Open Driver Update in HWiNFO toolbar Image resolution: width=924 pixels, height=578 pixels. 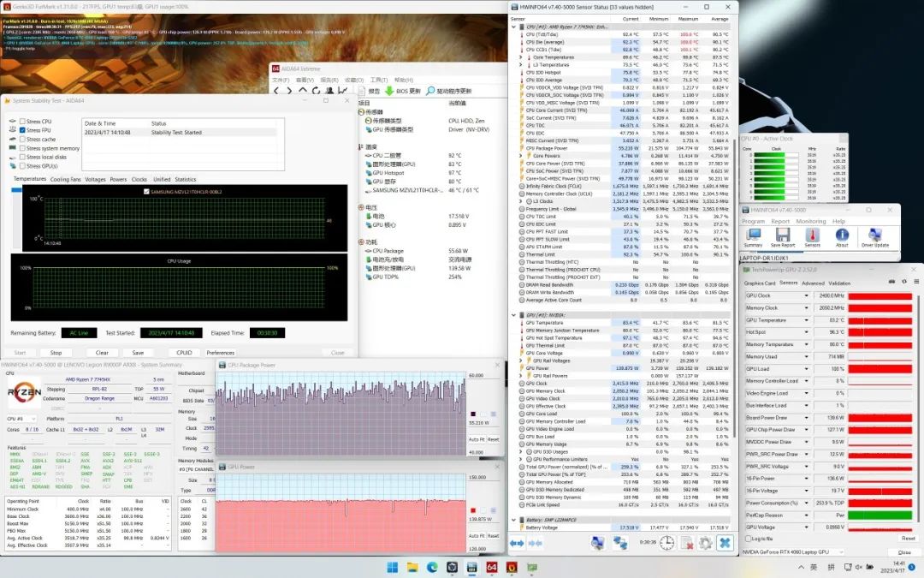point(874,236)
